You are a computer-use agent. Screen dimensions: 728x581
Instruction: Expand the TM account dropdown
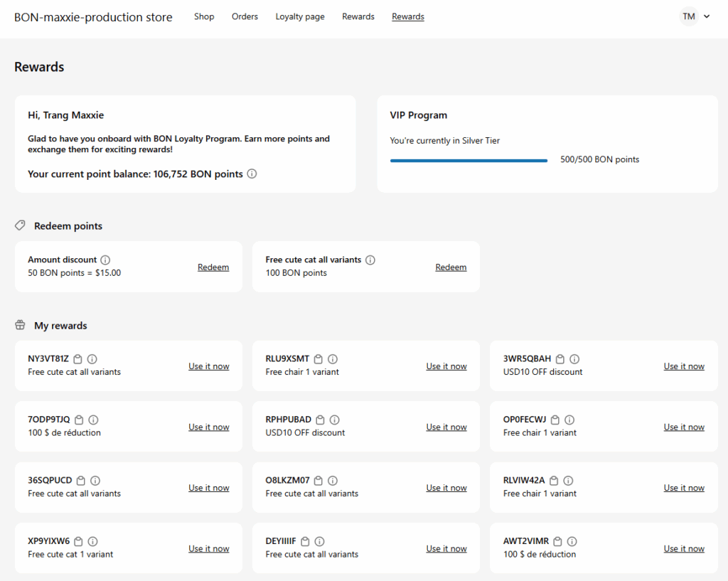[x=707, y=16]
